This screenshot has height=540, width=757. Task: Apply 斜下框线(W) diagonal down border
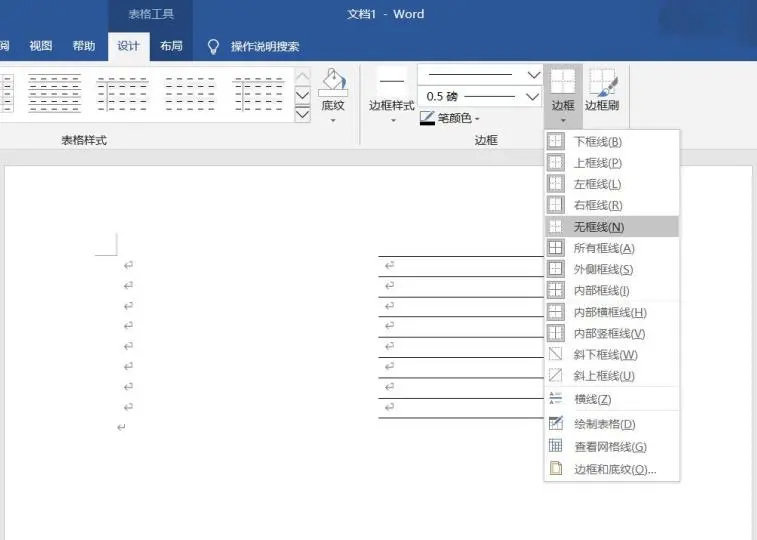pyautogui.click(x=612, y=355)
